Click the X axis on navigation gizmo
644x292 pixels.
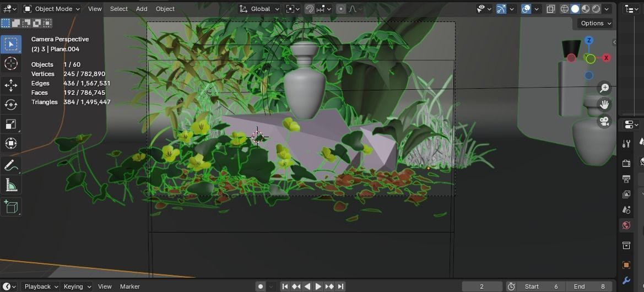coord(606,58)
